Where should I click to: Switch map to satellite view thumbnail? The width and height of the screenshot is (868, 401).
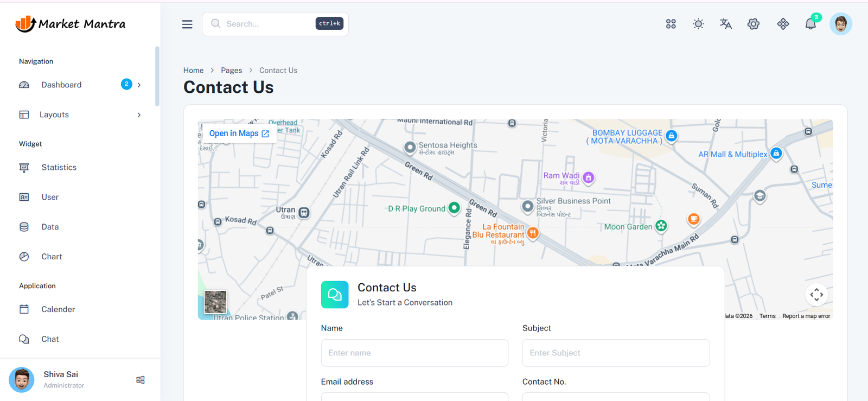pos(215,302)
